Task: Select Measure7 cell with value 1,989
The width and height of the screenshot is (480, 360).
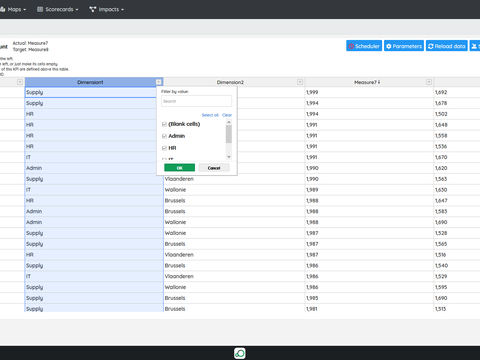Action: tap(369, 190)
